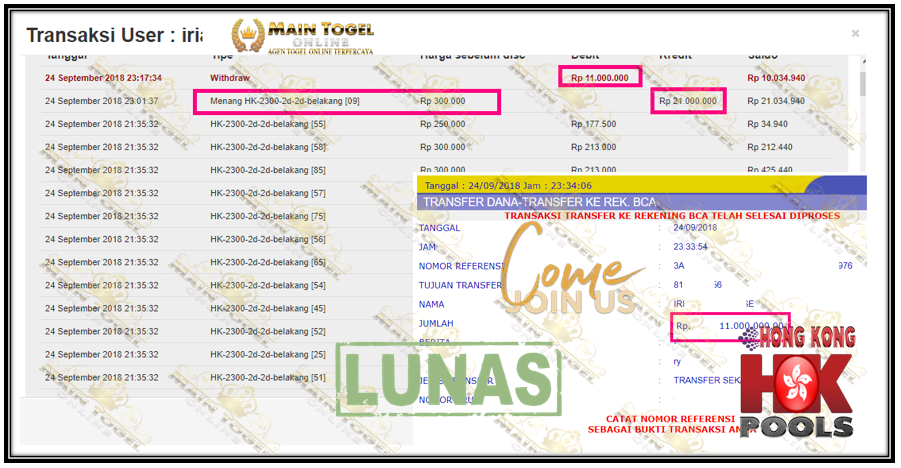The height and width of the screenshot is (468, 901).
Task: Close the Transaksi User dialog
Action: (x=855, y=33)
